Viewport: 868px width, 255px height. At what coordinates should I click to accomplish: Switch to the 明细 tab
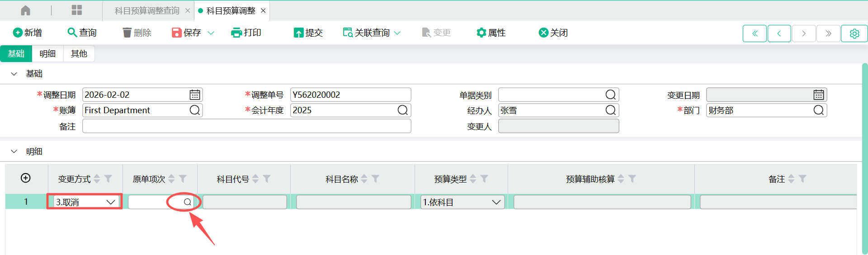tap(47, 53)
